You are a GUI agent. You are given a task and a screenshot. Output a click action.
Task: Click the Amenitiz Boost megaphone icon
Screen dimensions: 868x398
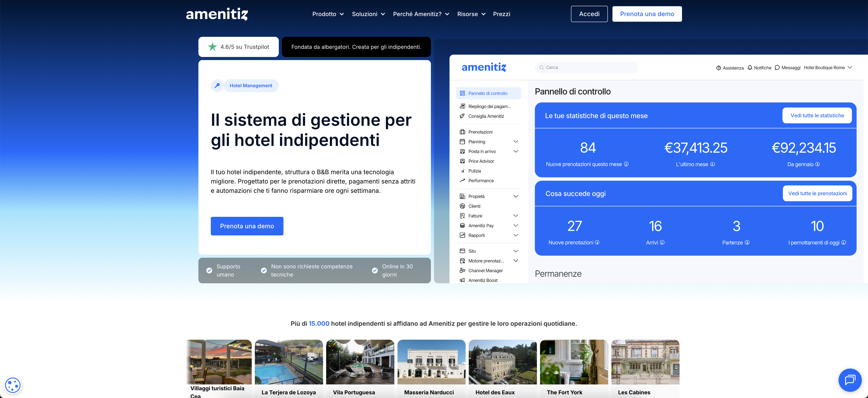(x=462, y=280)
